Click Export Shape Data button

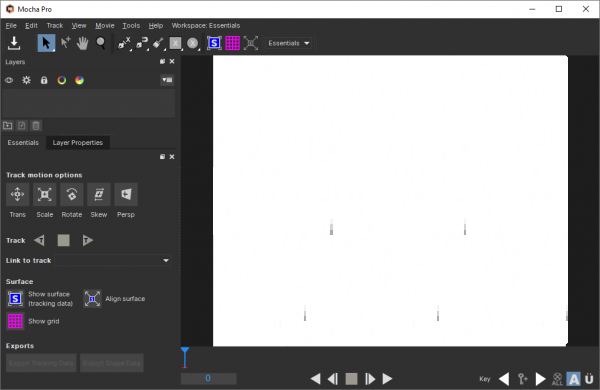pos(112,363)
